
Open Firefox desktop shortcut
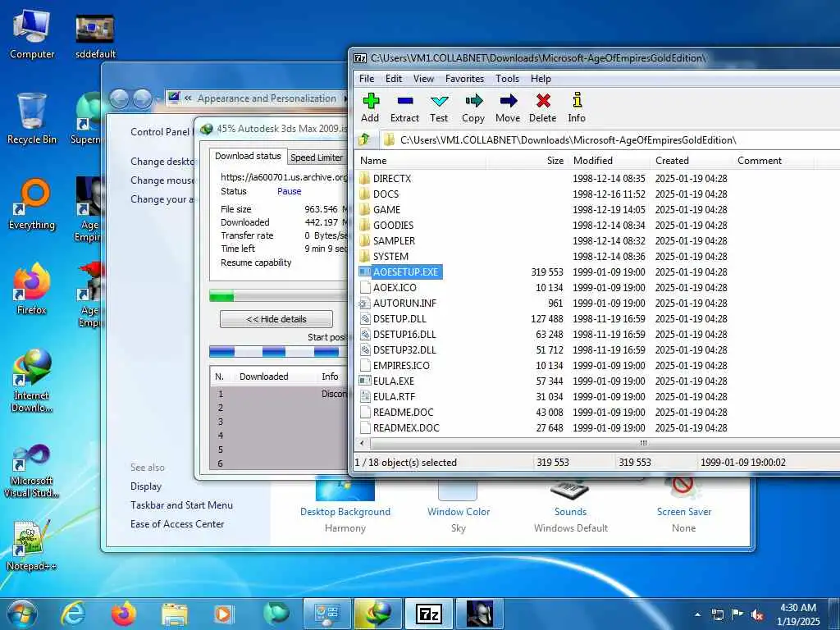(32, 290)
